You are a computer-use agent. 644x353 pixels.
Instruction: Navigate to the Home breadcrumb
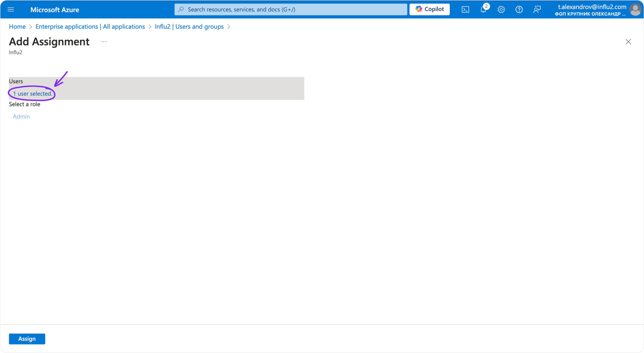[x=17, y=27]
